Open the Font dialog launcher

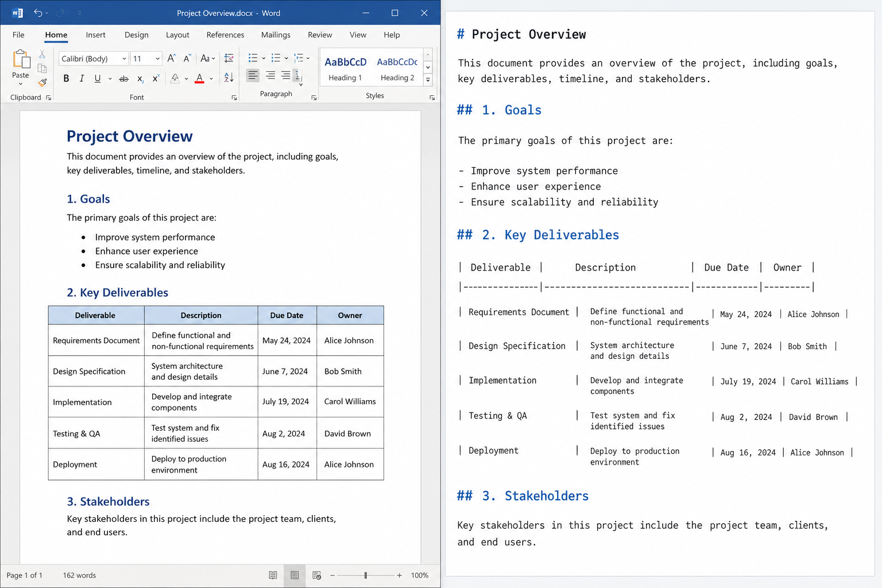tap(234, 98)
